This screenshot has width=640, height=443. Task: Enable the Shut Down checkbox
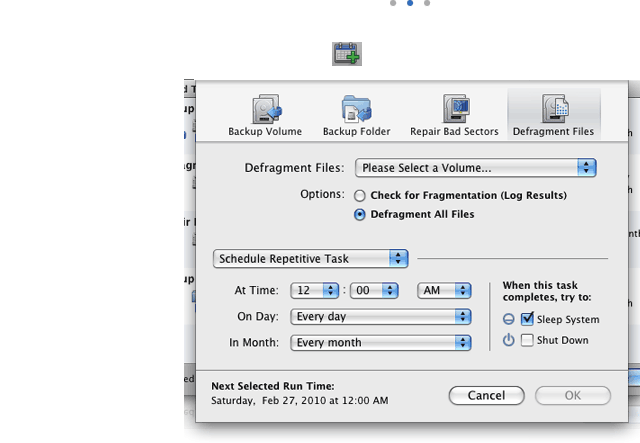click(527, 340)
